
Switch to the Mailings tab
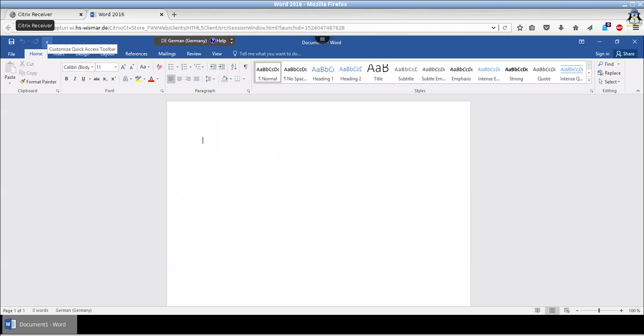(167, 54)
